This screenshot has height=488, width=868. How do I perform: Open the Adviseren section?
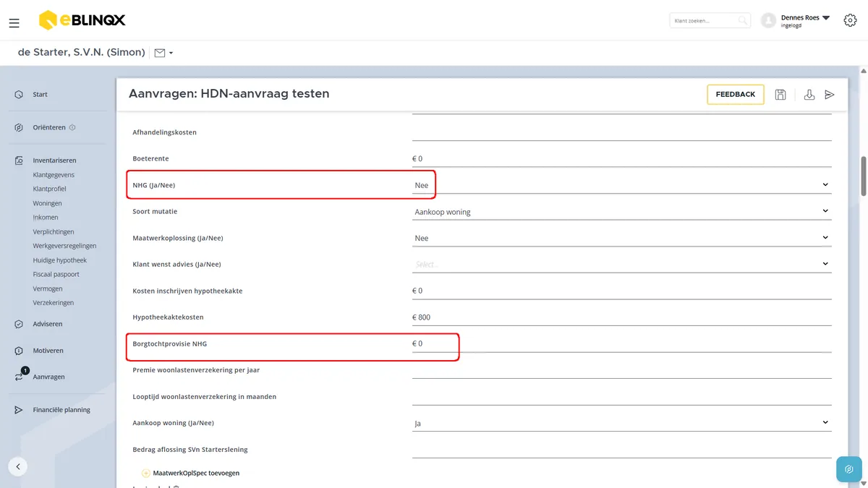coord(47,324)
